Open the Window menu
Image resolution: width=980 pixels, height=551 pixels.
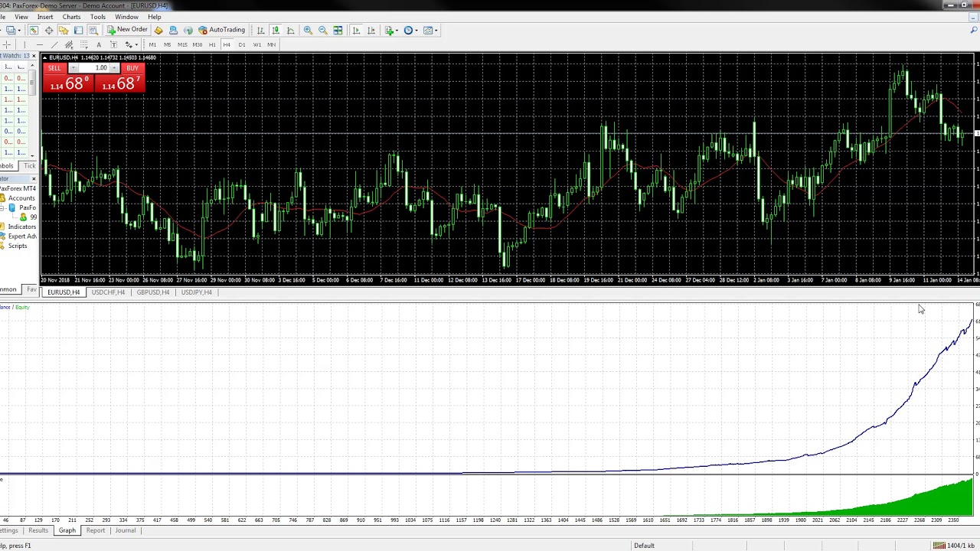click(126, 17)
